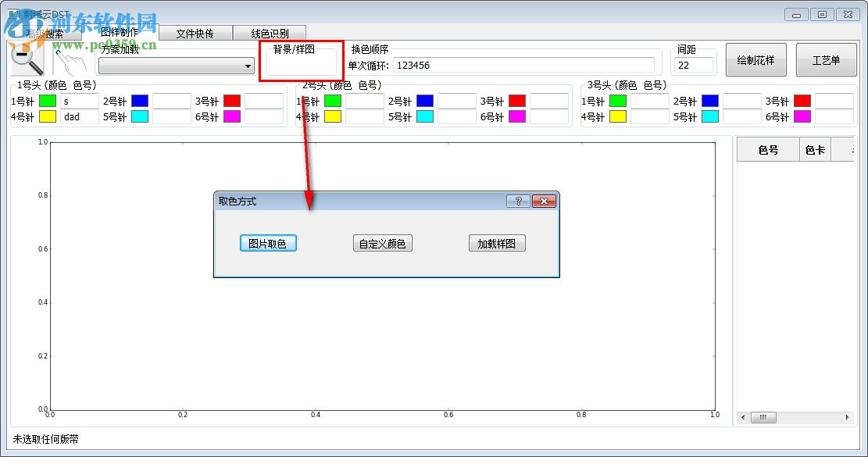The image size is (868, 457).
Task: Switch to the 文件快传 tab
Action: pyautogui.click(x=194, y=33)
